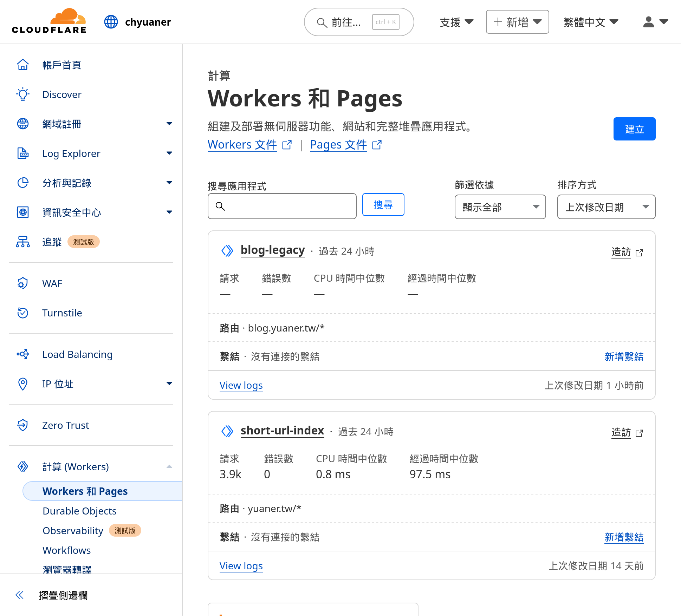Image resolution: width=681 pixels, height=616 pixels.
Task: Click the 追蹤 network tree icon
Action: [23, 242]
